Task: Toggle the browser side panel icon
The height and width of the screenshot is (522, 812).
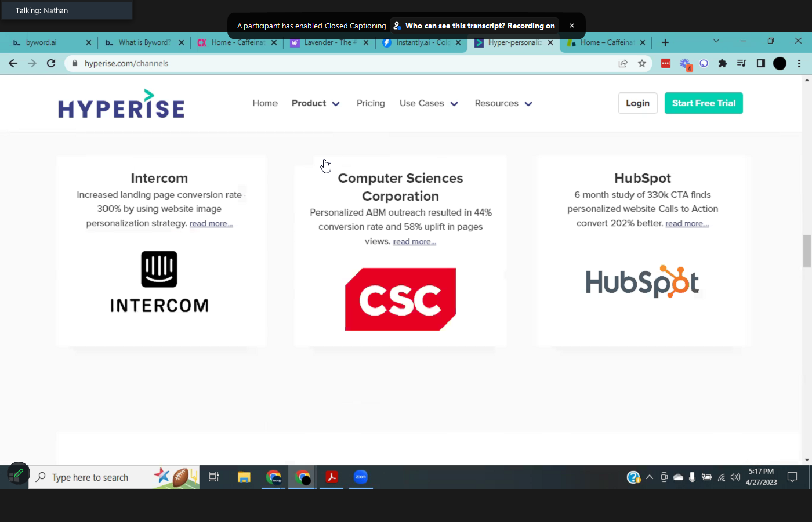Action: pos(760,63)
